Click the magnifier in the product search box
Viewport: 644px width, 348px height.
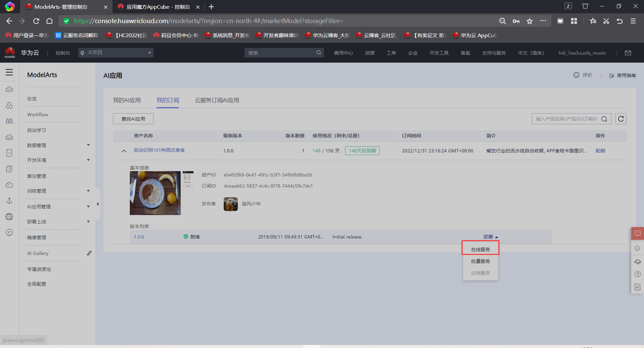pos(604,119)
